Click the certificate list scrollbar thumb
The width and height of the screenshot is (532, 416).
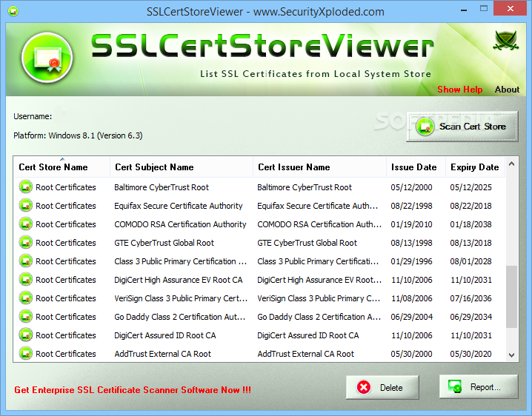tap(512, 297)
